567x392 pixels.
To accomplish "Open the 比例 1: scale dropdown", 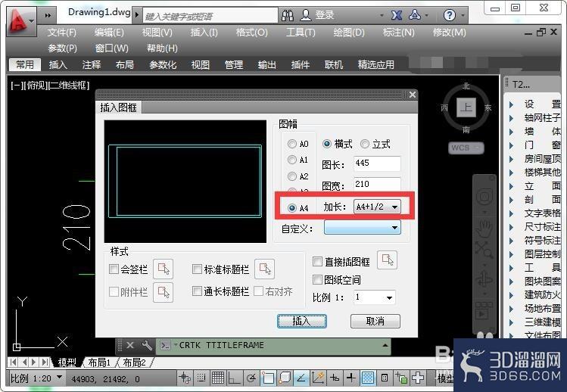I will pyautogui.click(x=374, y=297).
